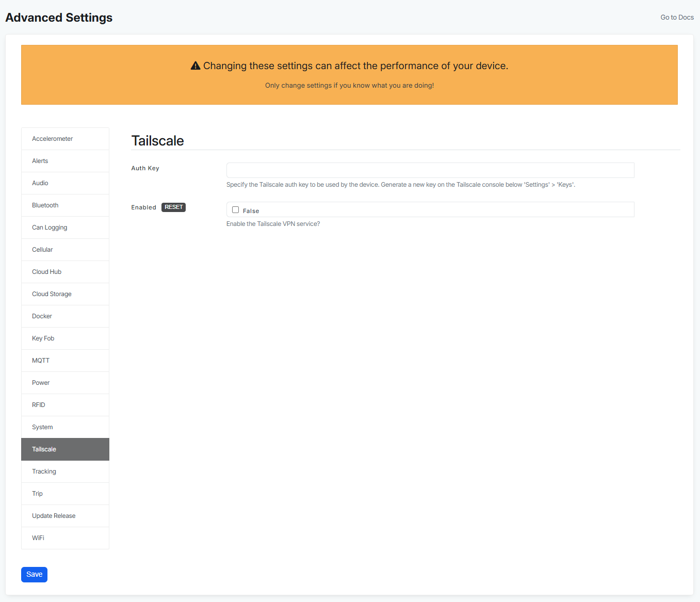Viewport: 700px width, 602px height.
Task: Click the Save button
Action: click(34, 575)
